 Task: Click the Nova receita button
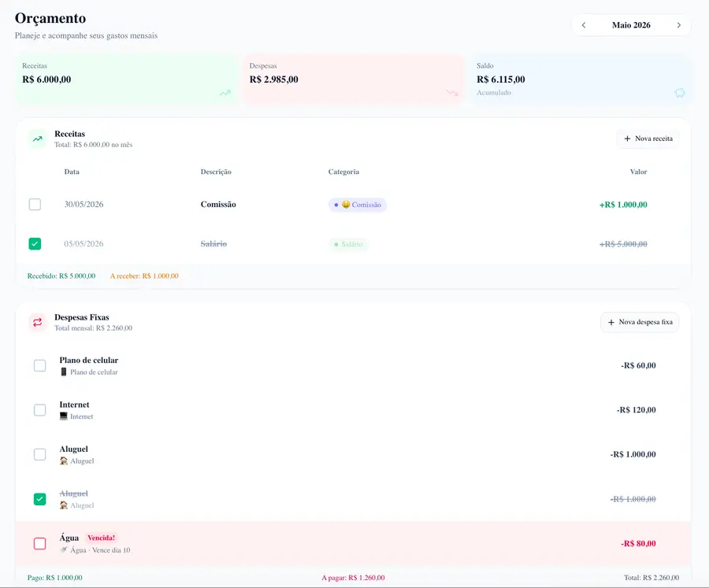(648, 139)
